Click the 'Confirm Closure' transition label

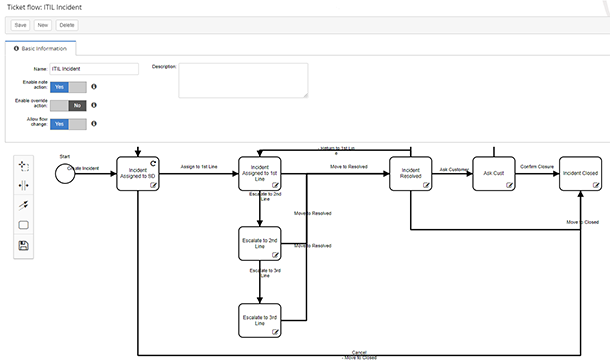coord(537,167)
